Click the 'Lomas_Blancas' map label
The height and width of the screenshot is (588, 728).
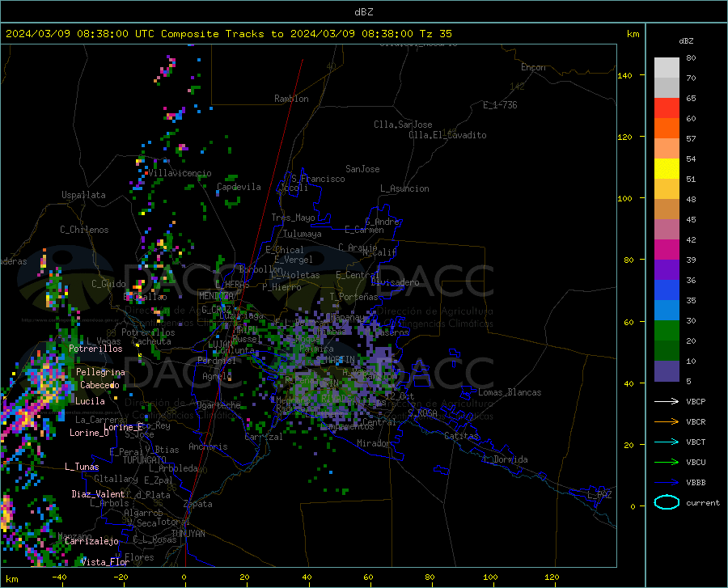510,392
